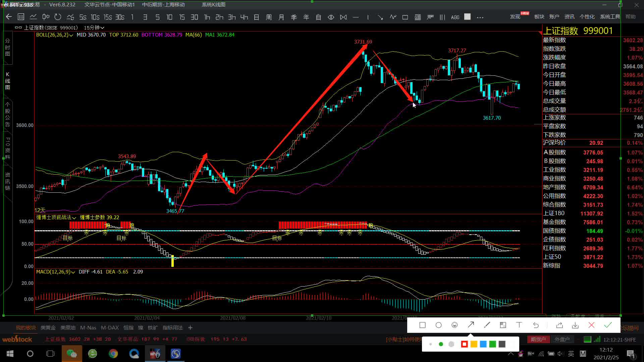
Task: Switch chart to 1h period
Action: 207,17
